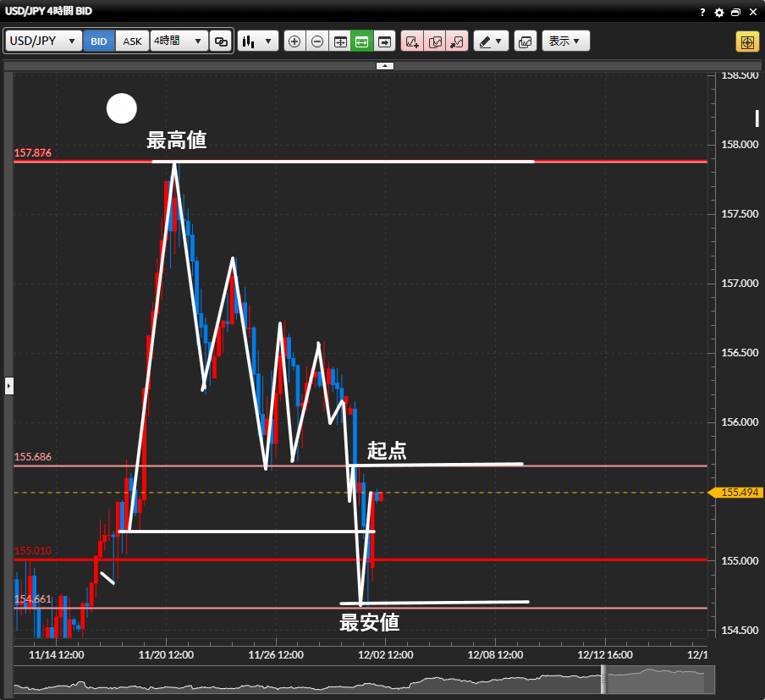This screenshot has height=700, width=765.
Task: Click the remove indicator pink icon
Action: [x=457, y=41]
